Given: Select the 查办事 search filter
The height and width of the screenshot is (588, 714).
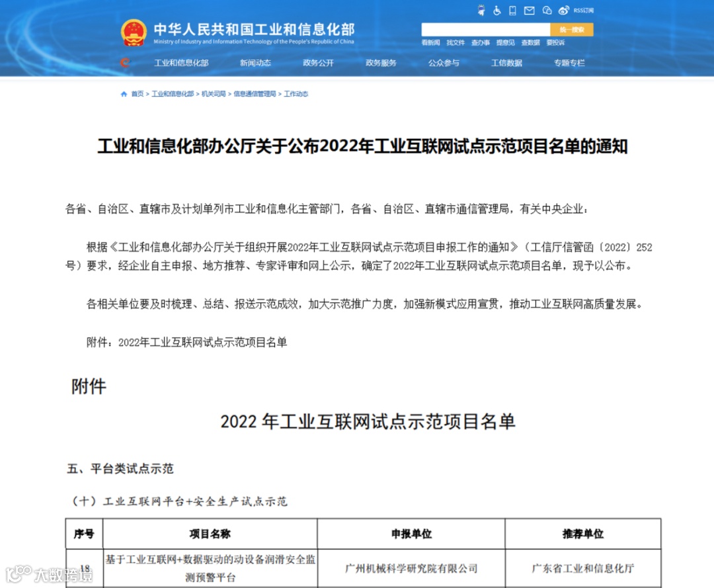Looking at the screenshot, I should [x=481, y=42].
